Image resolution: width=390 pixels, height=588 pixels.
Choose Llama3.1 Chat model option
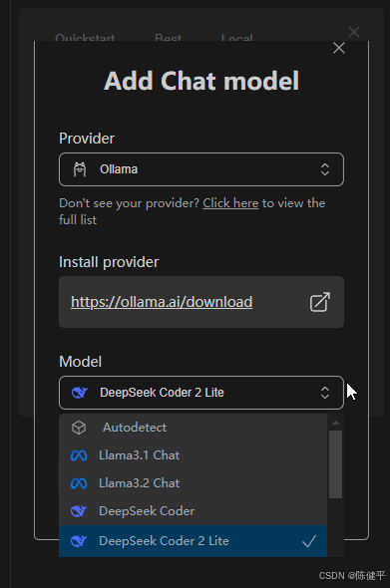point(193,455)
